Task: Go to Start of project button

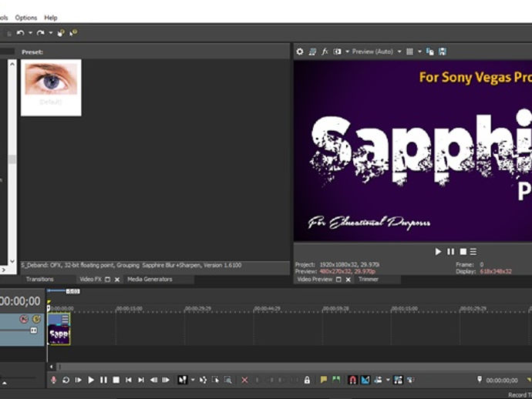Action: coord(129,380)
